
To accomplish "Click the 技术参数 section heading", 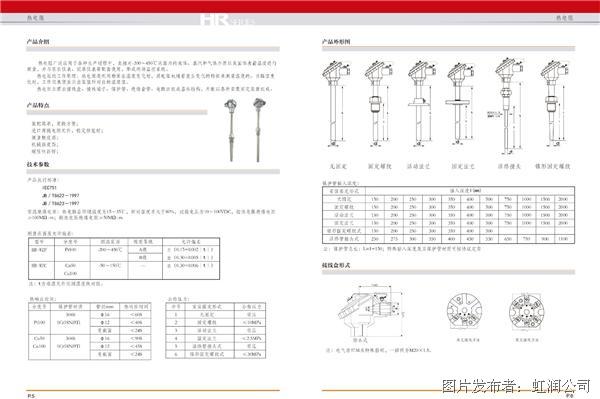I will (38, 164).
